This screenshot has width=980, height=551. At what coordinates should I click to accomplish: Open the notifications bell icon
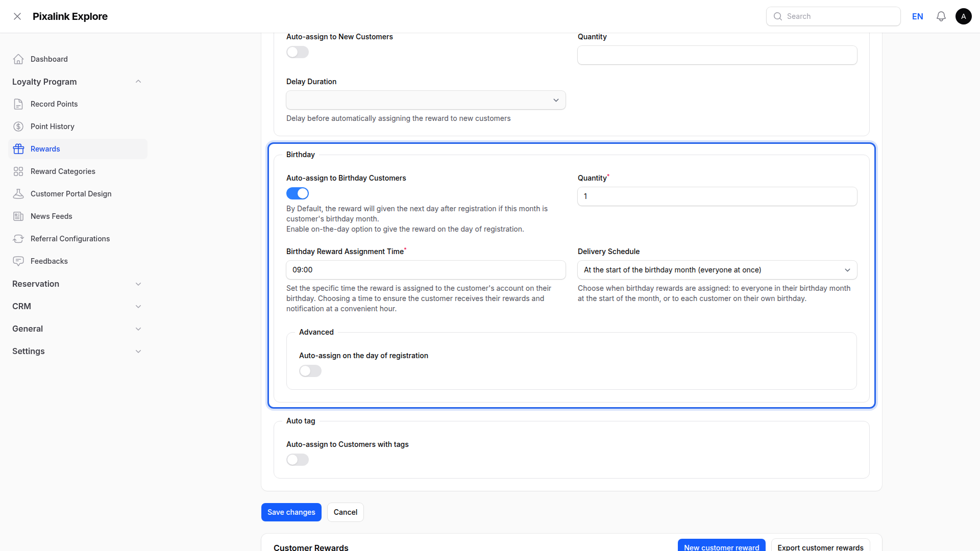[x=941, y=16]
